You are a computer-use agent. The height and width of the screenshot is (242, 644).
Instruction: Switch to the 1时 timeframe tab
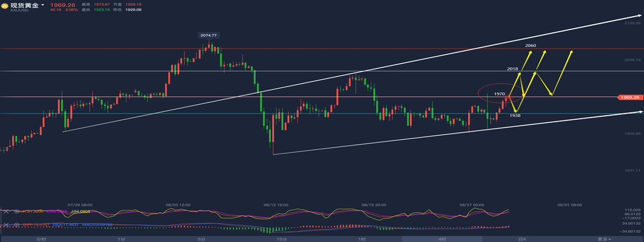362,239
